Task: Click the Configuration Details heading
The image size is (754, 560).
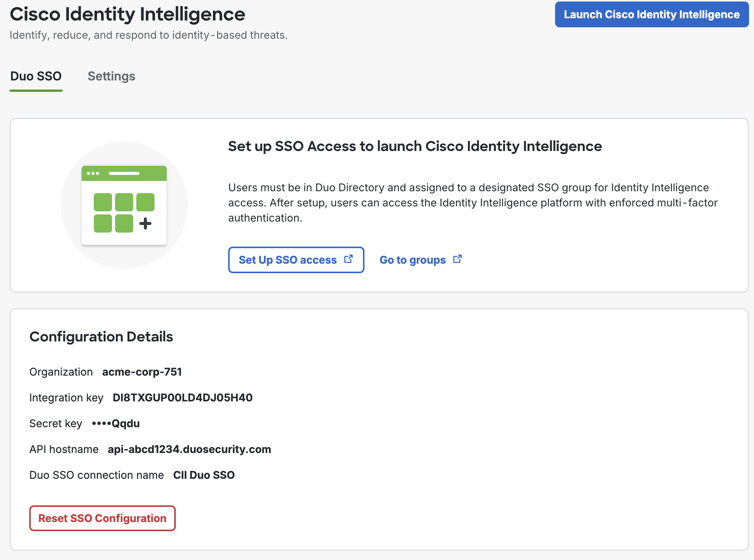Action: [101, 336]
